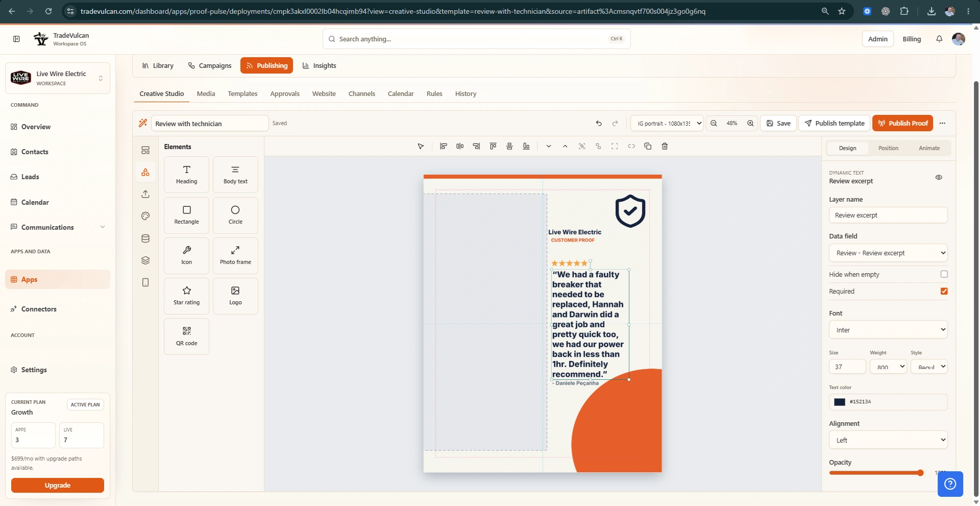This screenshot has height=506, width=980.
Task: Add a Photo frame element
Action: click(x=235, y=255)
